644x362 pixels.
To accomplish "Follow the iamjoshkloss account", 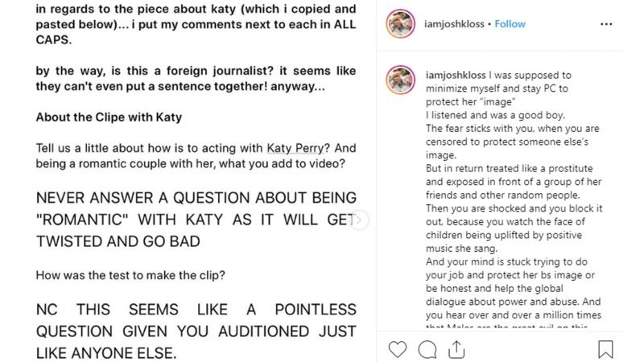I will (510, 24).
